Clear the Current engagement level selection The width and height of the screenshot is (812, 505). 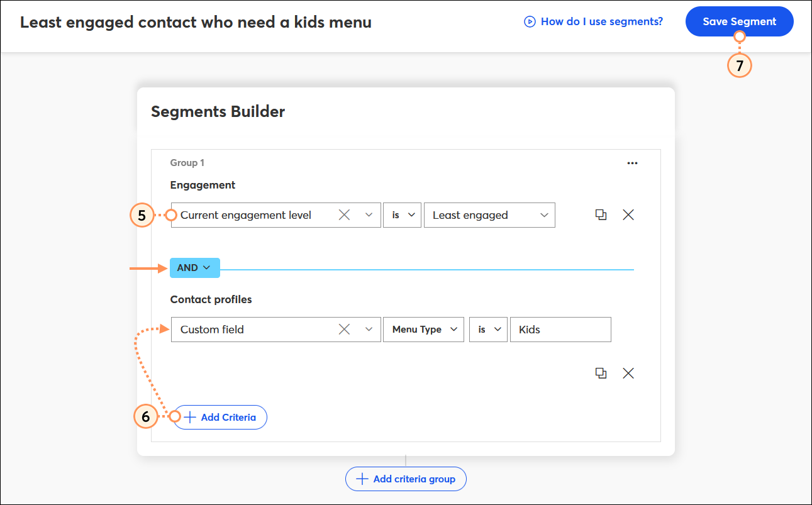(x=344, y=214)
